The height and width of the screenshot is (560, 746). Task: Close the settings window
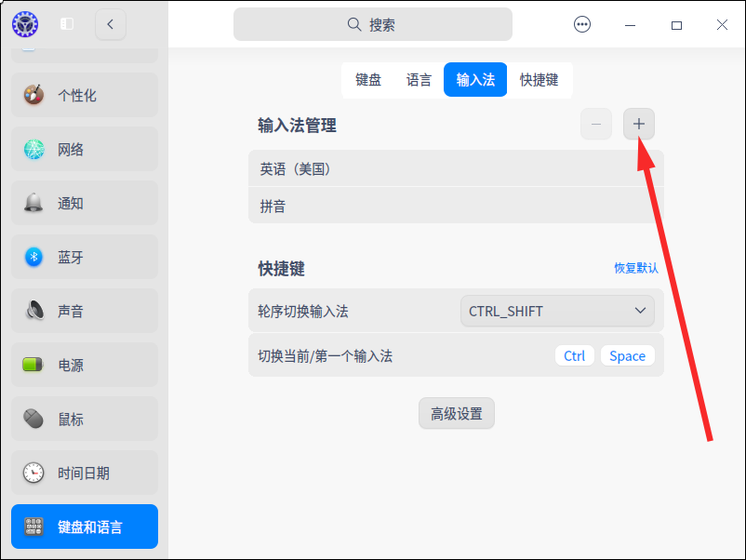722,25
